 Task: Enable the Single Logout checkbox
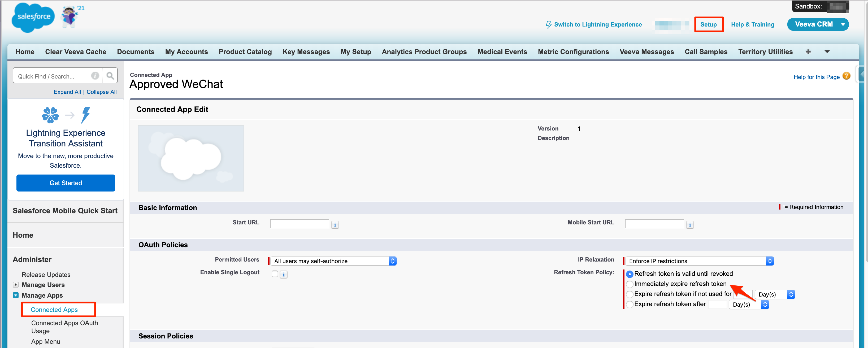pos(275,274)
